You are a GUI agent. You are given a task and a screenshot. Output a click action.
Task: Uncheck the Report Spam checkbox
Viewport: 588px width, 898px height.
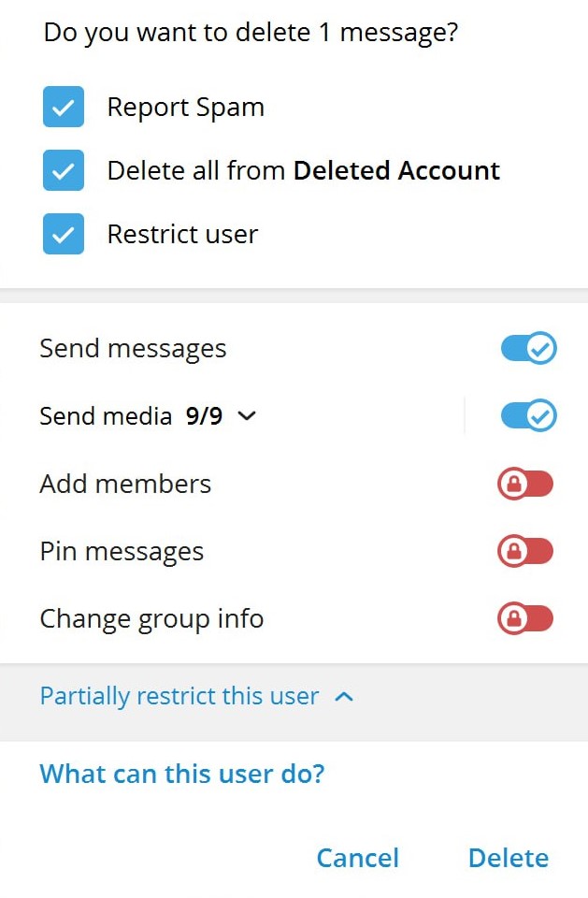click(x=64, y=108)
